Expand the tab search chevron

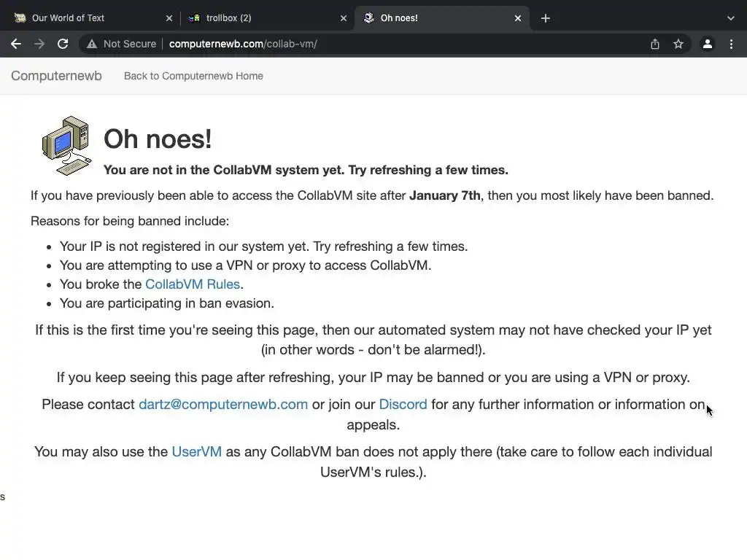[x=731, y=18]
